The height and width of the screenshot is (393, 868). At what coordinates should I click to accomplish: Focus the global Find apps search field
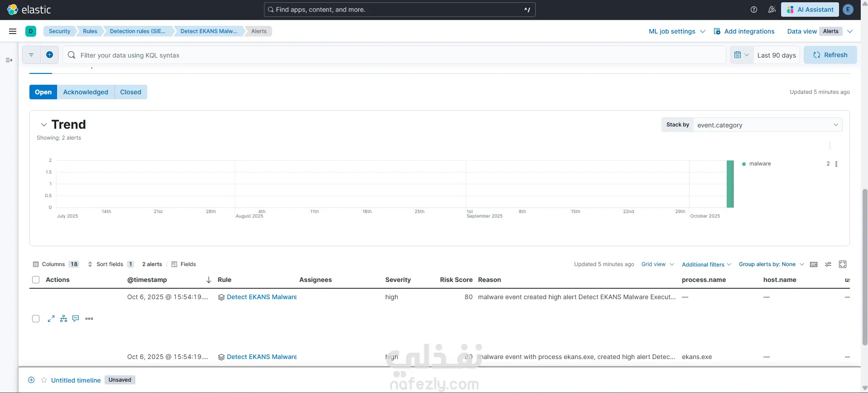pyautogui.click(x=400, y=10)
